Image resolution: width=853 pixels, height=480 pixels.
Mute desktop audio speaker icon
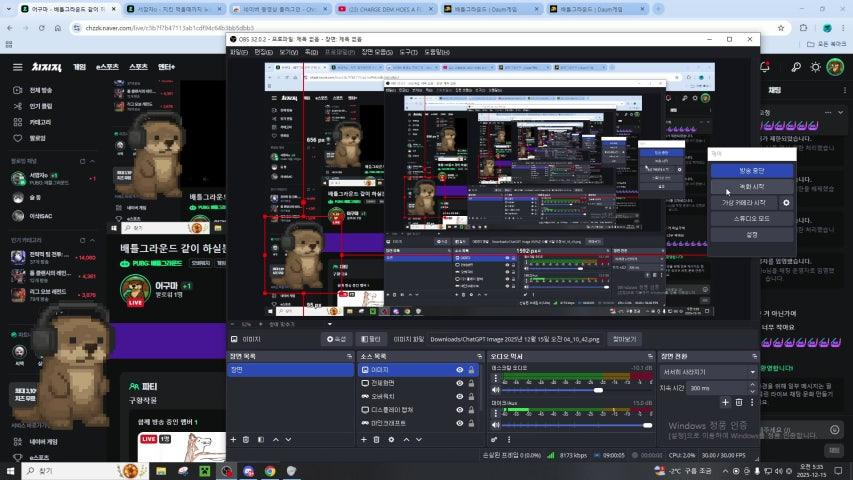click(496, 390)
